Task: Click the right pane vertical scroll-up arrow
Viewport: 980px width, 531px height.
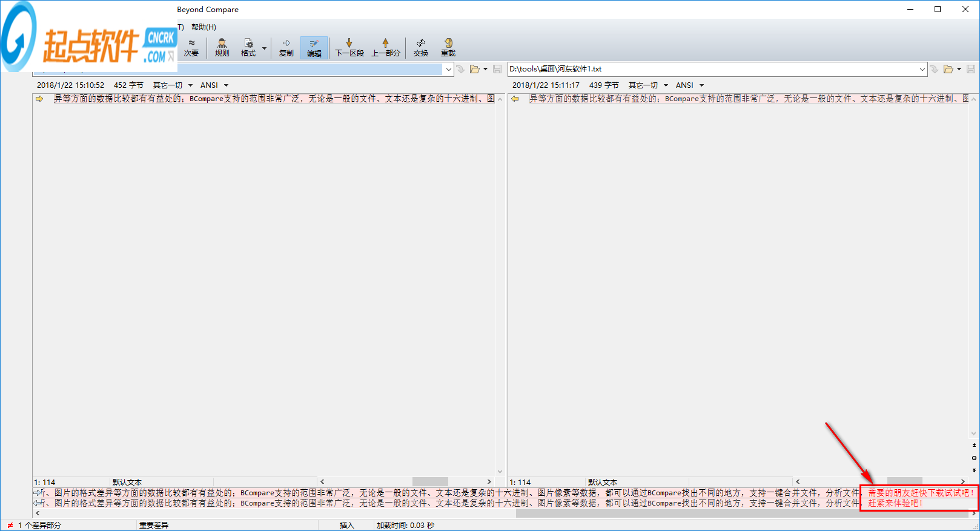Action: [974, 99]
